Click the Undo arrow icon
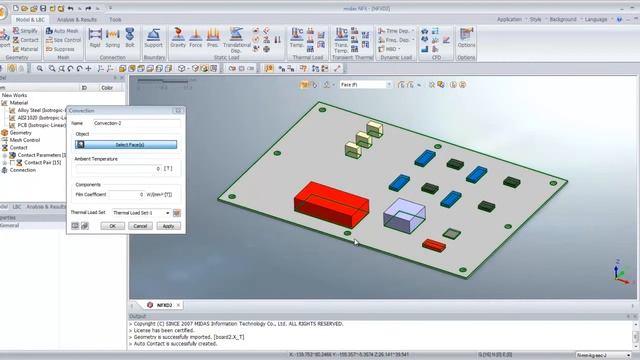Screen dimensions: 640x360 [x=70, y=8]
